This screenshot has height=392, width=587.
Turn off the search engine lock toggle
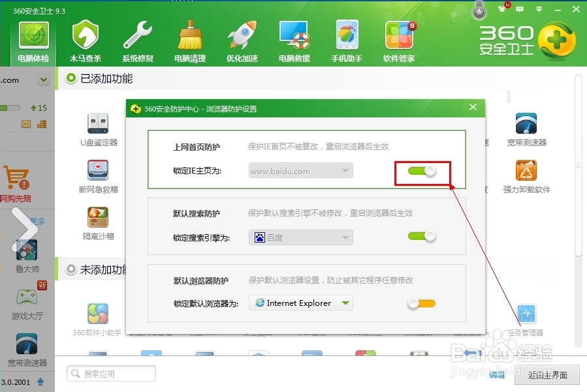[421, 237]
